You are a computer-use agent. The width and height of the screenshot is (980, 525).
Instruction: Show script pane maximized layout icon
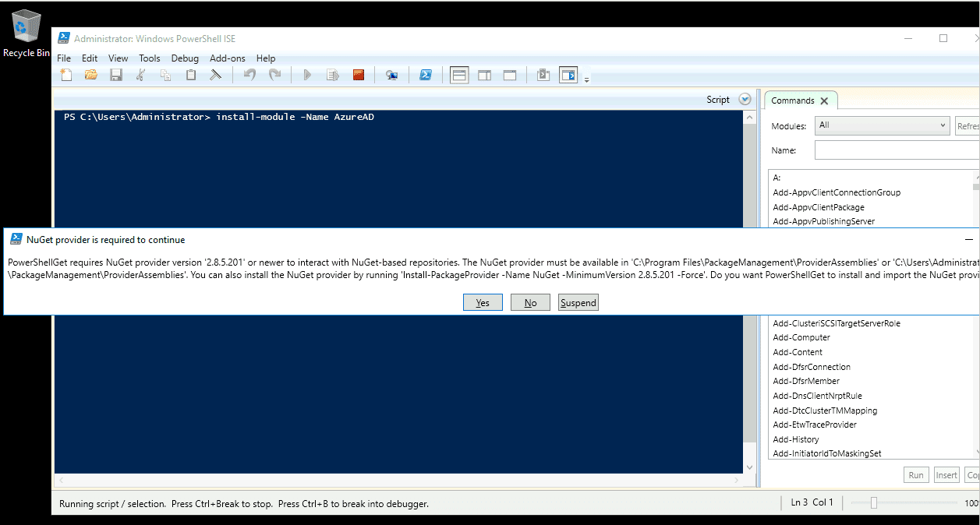coord(510,76)
